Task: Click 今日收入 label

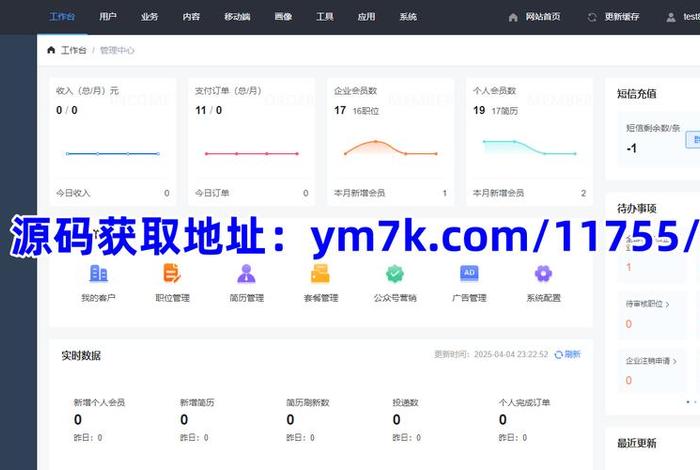Action: pyautogui.click(x=73, y=193)
